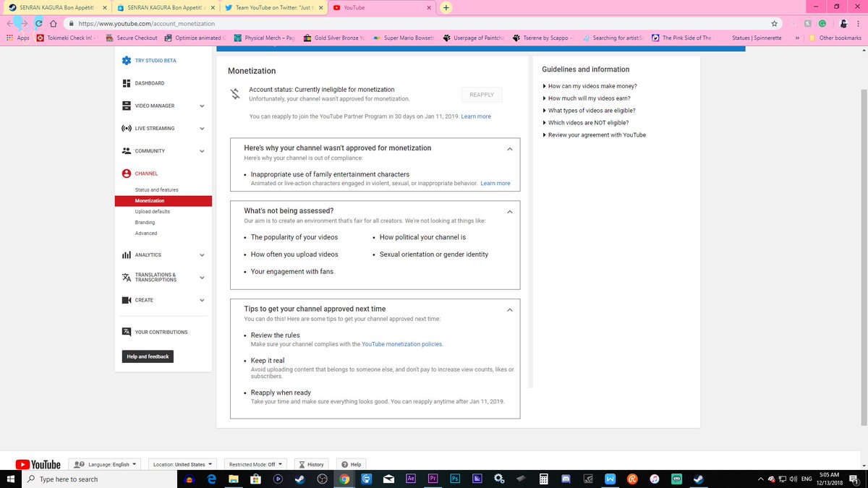This screenshot has height=488, width=868.
Task: Open Advanced under Channel
Action: pos(146,234)
